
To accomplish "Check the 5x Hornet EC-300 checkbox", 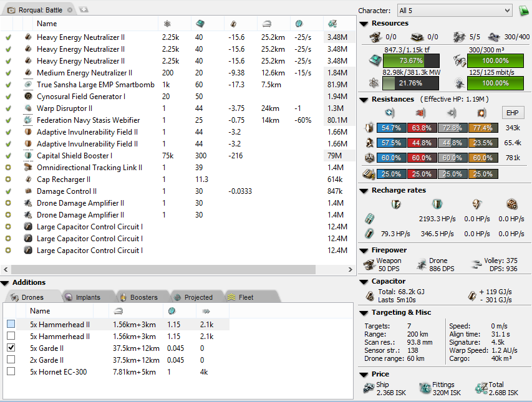I will tap(11, 371).
